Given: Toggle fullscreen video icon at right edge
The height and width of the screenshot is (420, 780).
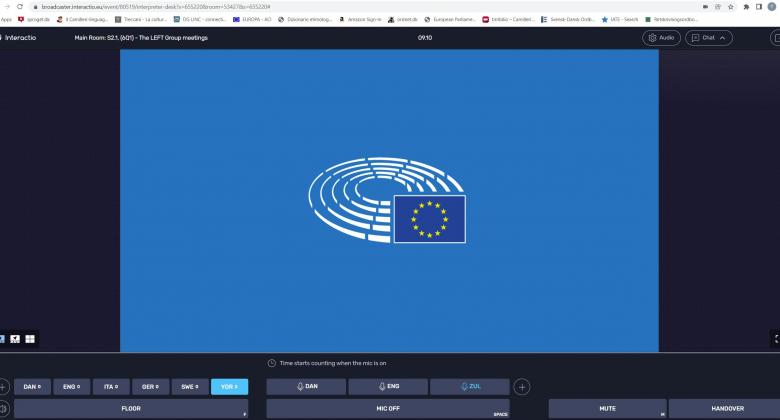Looking at the screenshot, I should (x=776, y=338).
